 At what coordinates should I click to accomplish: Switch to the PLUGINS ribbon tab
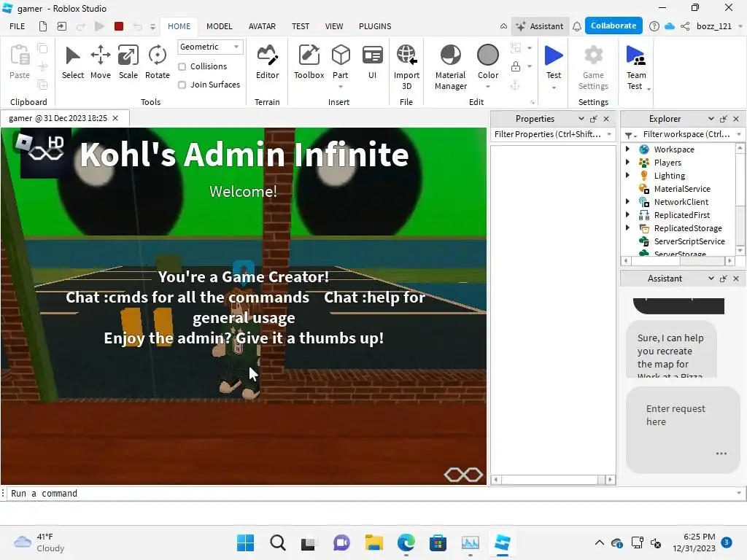[375, 26]
